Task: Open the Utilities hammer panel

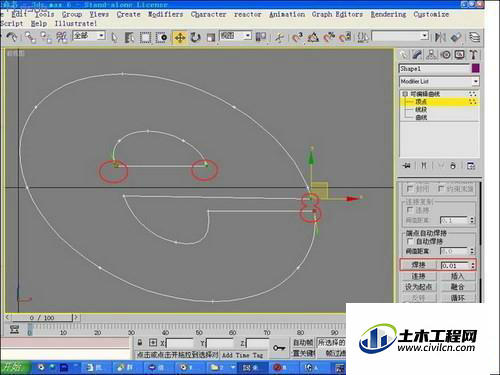Action: [474, 55]
